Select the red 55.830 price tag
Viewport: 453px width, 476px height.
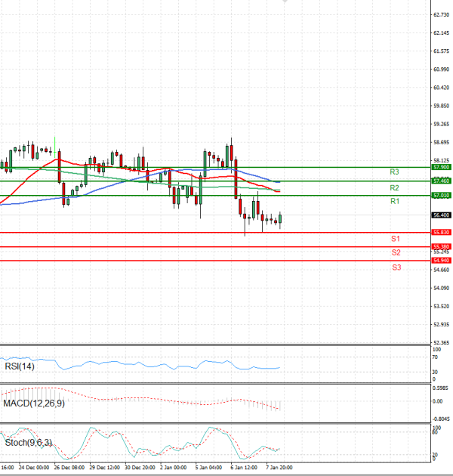pos(441,233)
